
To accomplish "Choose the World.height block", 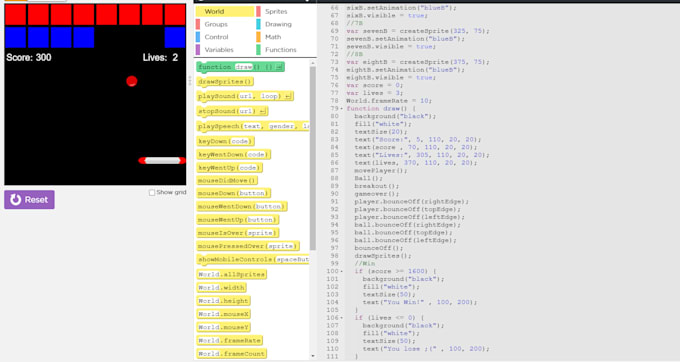I will pos(223,300).
